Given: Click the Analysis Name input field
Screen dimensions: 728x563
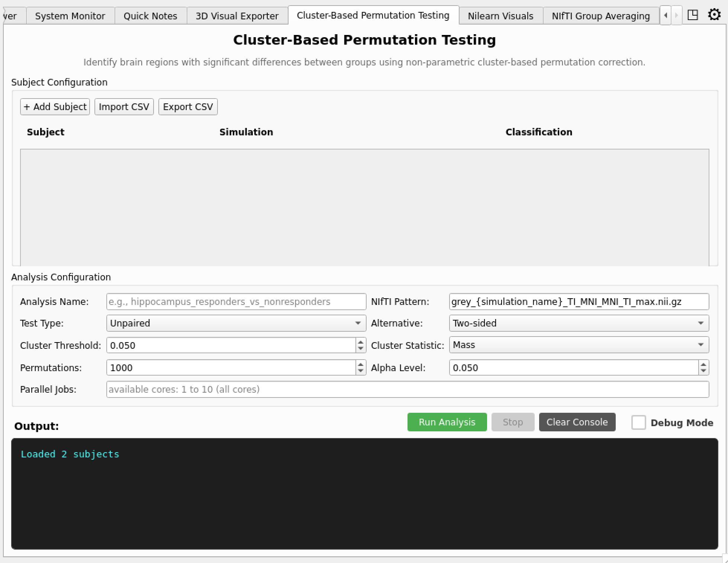Looking at the screenshot, I should click(236, 302).
